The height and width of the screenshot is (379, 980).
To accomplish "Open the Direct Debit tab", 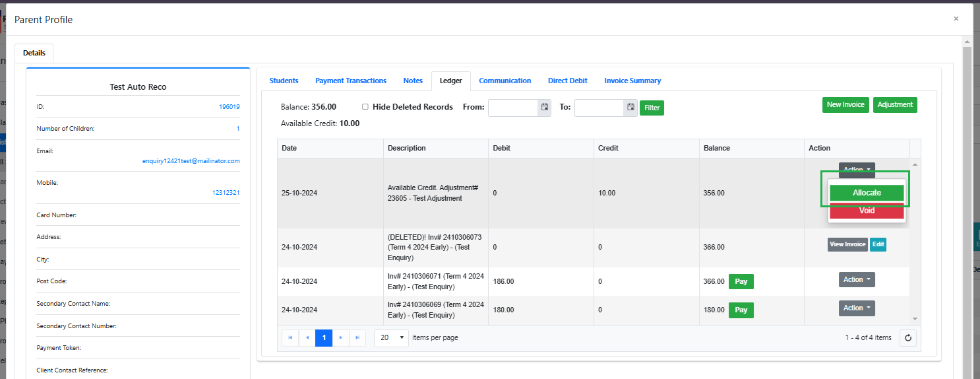I will (568, 81).
